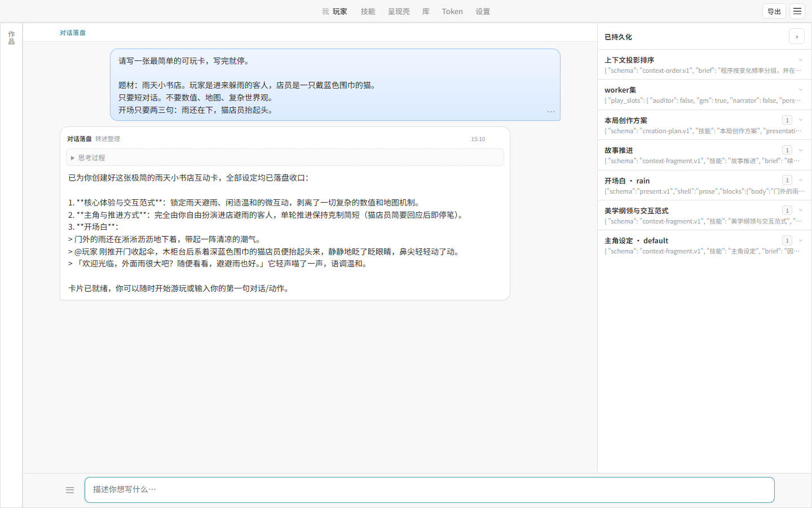The width and height of the screenshot is (812, 508).
Task: Collapse the 已持久化 panel with arrow button
Action: (x=797, y=37)
